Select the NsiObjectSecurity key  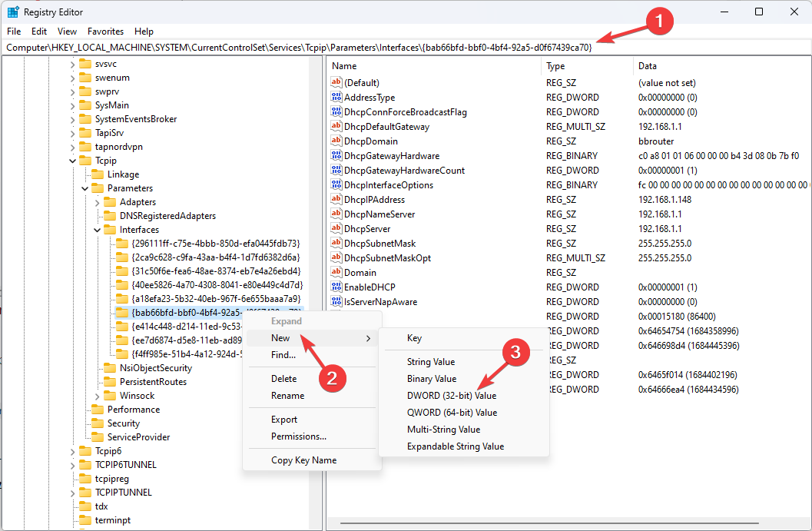[x=155, y=368]
